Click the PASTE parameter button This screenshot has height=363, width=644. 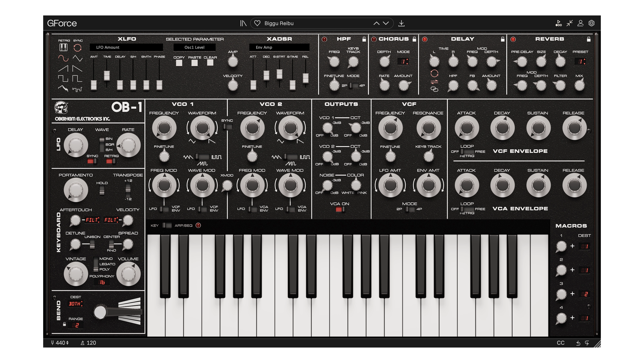coord(194,63)
